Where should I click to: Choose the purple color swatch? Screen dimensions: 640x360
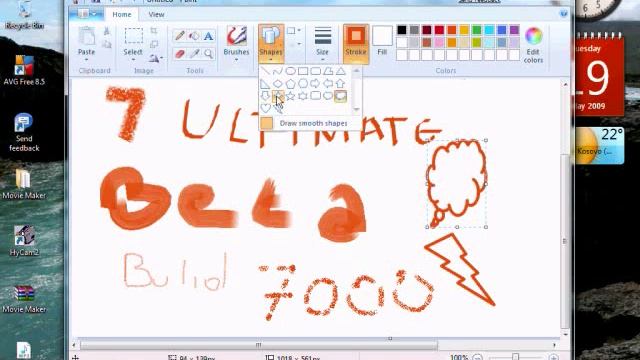point(514,30)
